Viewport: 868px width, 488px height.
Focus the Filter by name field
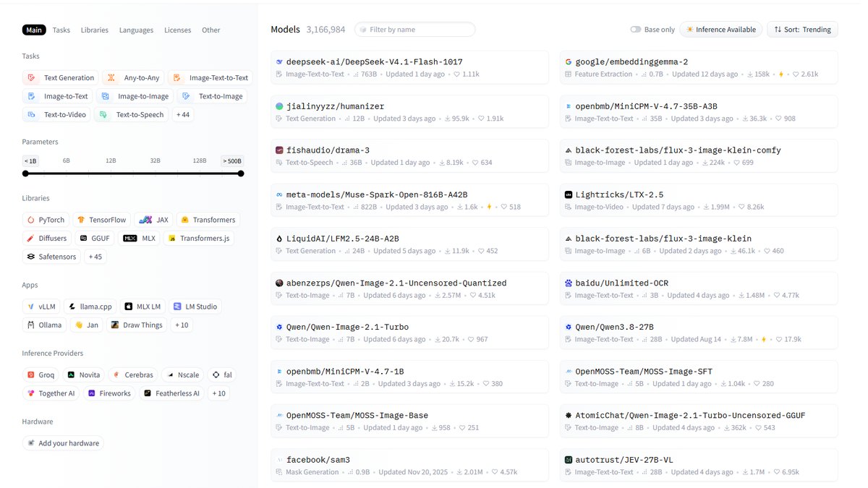click(416, 30)
